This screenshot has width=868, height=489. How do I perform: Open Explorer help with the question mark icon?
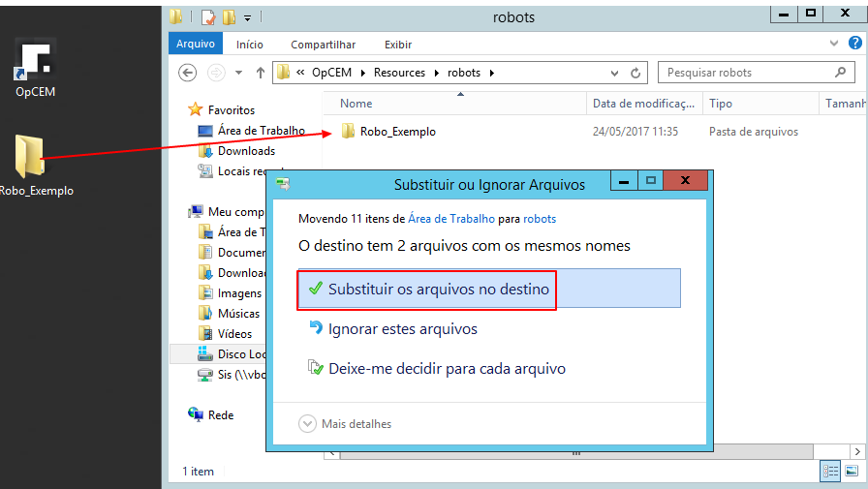tap(854, 44)
